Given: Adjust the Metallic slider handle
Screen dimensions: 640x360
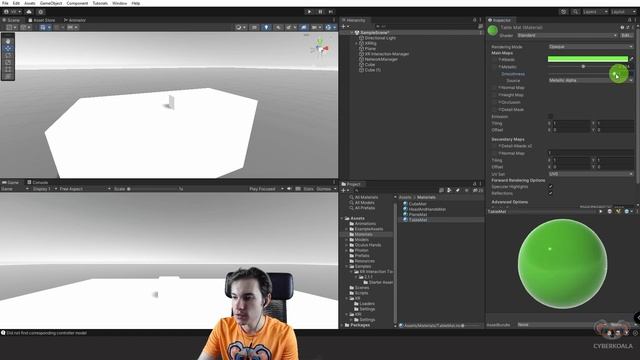Looking at the screenshot, I should (x=583, y=67).
